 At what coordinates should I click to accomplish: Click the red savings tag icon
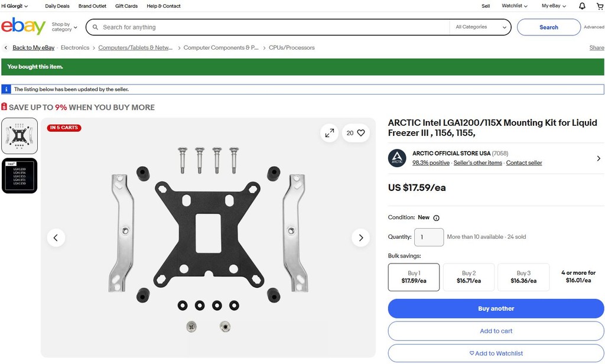point(4,106)
